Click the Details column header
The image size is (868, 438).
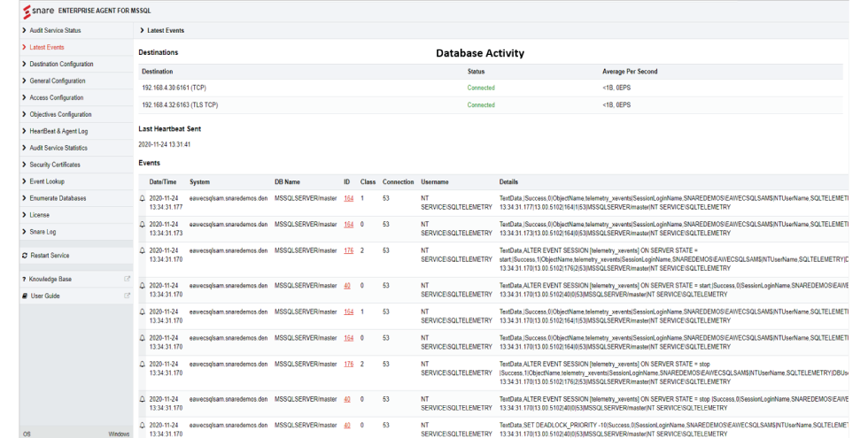tap(508, 182)
